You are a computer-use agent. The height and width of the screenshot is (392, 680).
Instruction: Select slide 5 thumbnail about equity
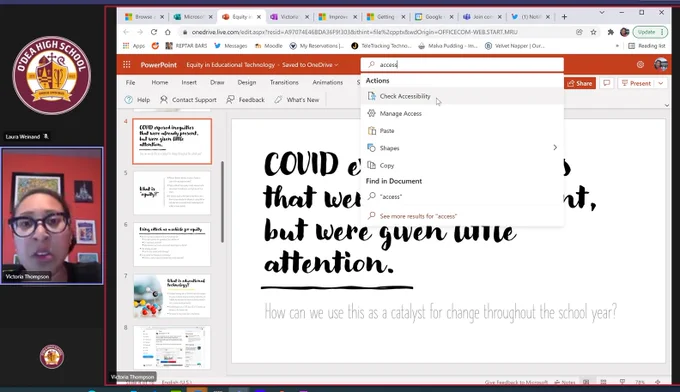coord(172,193)
